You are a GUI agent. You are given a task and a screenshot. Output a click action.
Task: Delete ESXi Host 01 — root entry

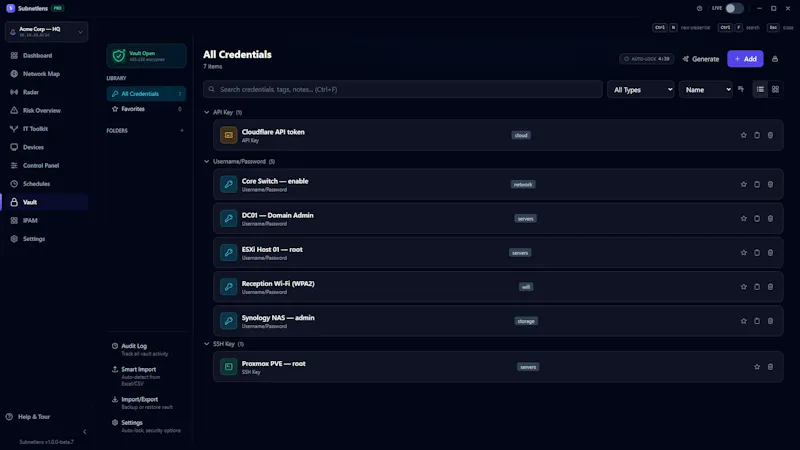click(x=770, y=253)
